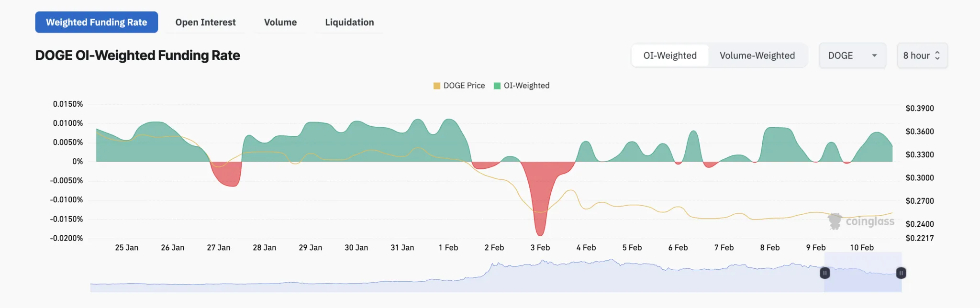This screenshot has width=980, height=308.
Task: Click the Coinglass ghost logo watermark
Action: 835,220
